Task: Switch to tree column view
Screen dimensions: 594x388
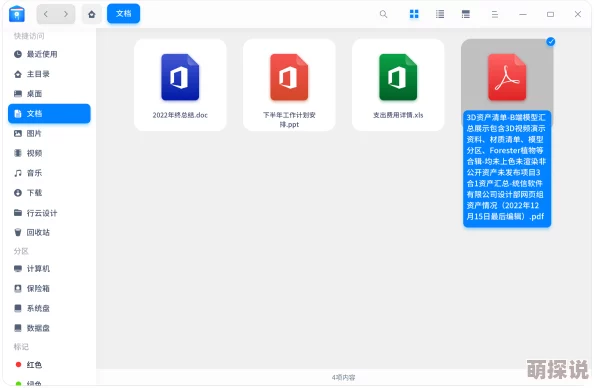Action: 466,14
